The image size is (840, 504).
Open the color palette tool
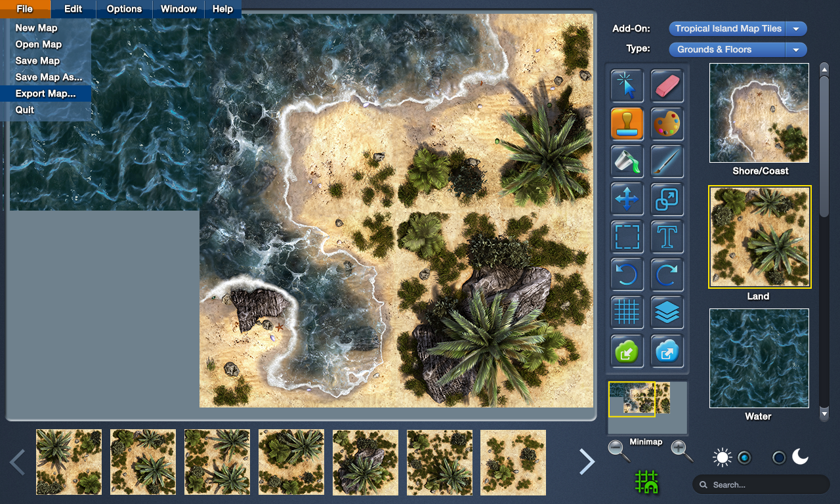pos(667,123)
